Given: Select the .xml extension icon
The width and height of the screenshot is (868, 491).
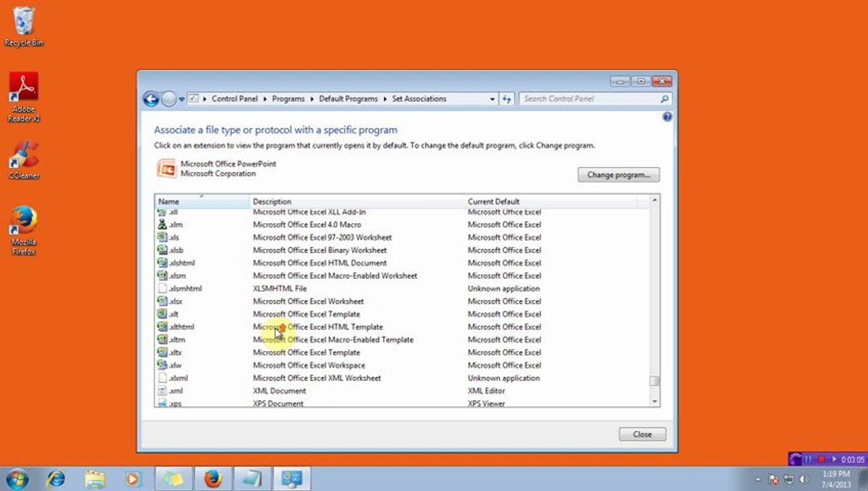Looking at the screenshot, I should pos(162,391).
